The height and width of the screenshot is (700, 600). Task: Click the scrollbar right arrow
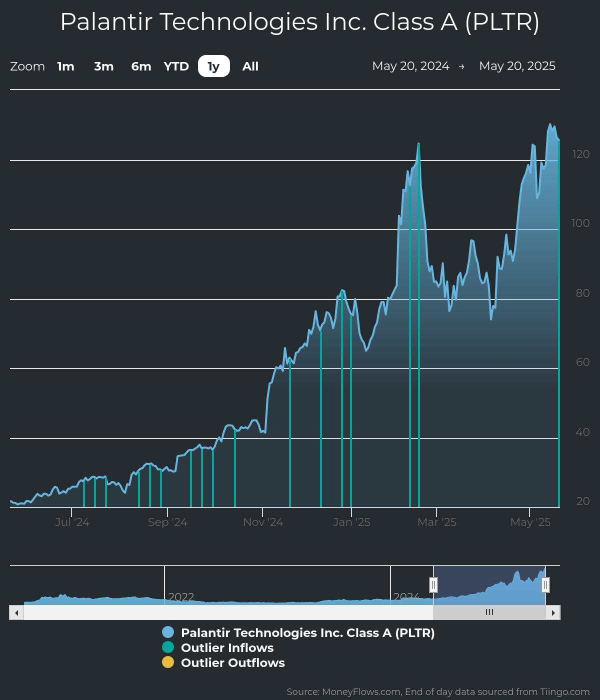(x=553, y=612)
